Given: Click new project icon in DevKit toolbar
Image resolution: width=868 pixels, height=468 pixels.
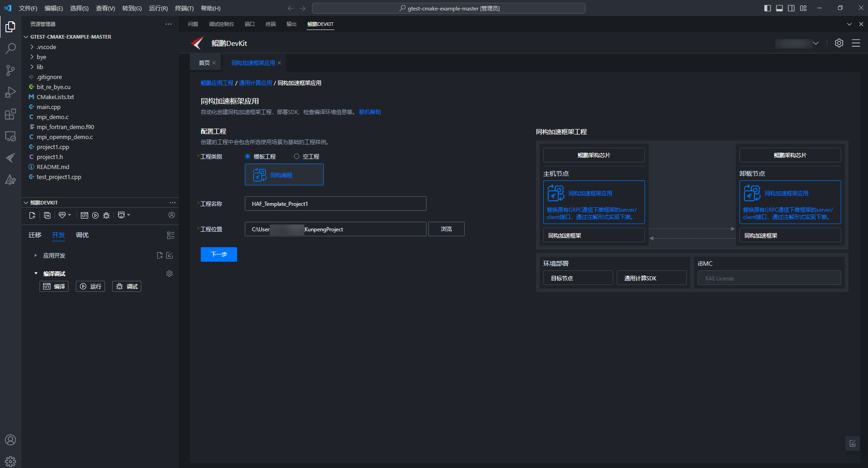Looking at the screenshot, I should pos(32,215).
